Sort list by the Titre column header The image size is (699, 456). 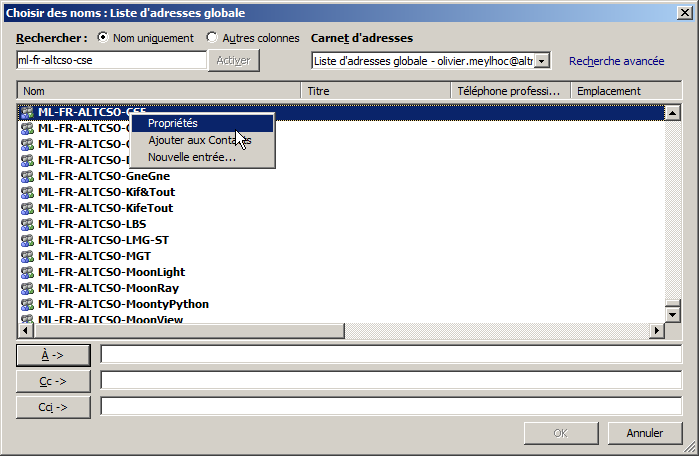376,90
